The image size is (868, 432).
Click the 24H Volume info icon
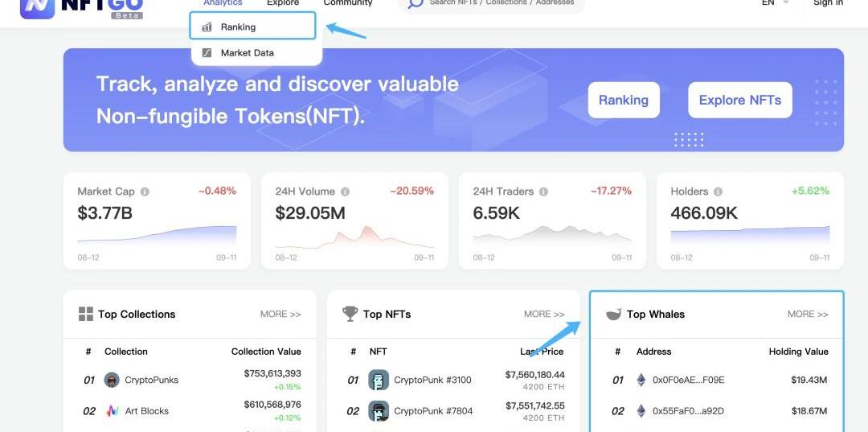point(345,192)
